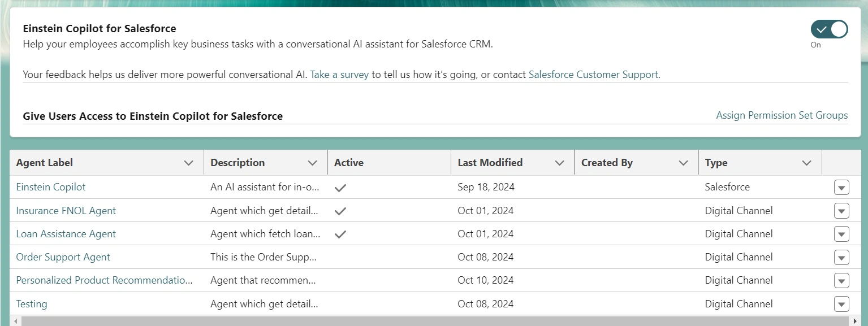Contact Salesforce Customer Support
Viewport: 868px width, 326px height.
tap(593, 74)
